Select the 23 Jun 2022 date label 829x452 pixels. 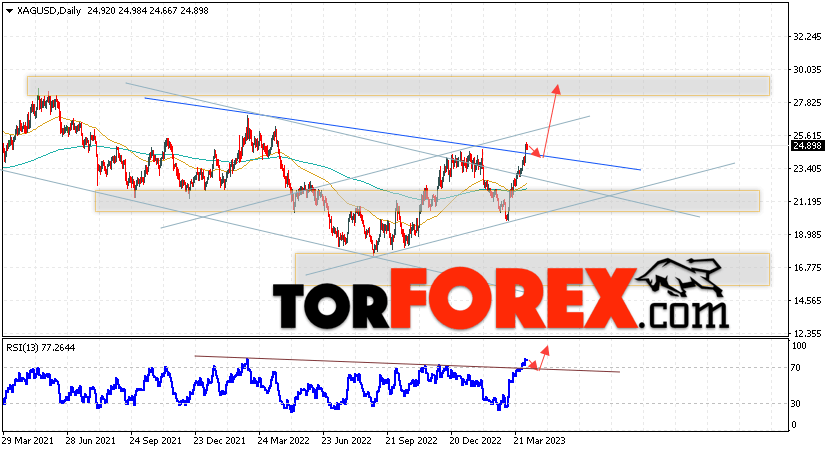tap(347, 440)
